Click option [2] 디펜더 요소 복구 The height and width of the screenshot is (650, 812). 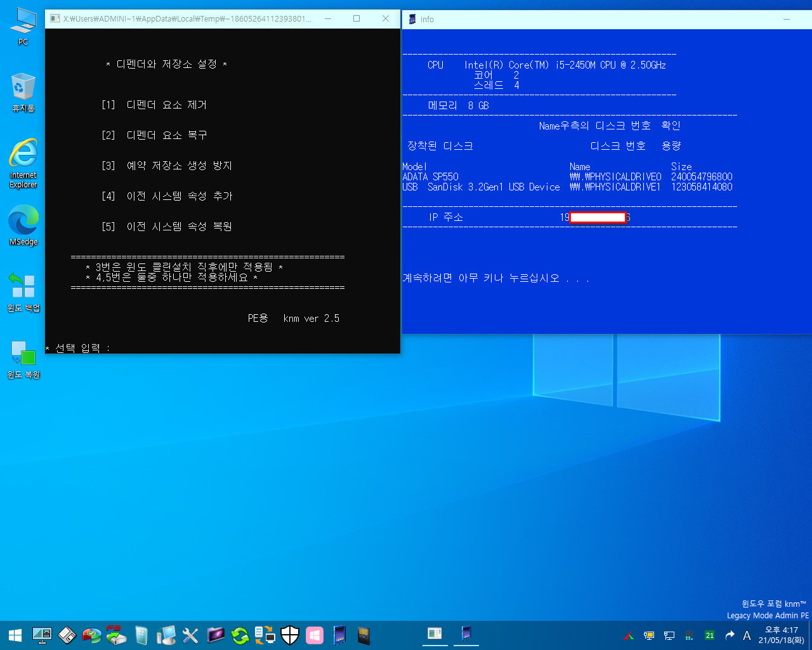[x=154, y=135]
